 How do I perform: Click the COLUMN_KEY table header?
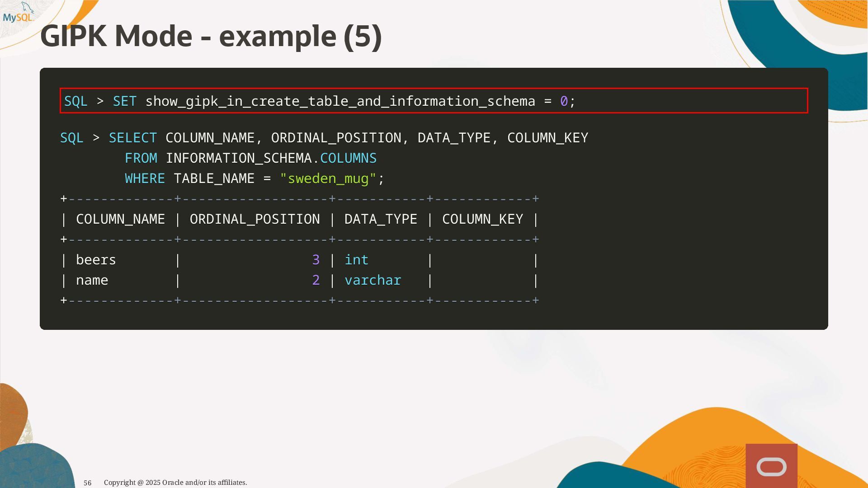482,219
